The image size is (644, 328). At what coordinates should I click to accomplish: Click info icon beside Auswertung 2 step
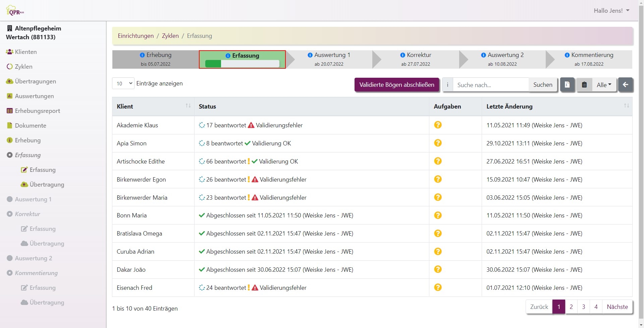484,55
